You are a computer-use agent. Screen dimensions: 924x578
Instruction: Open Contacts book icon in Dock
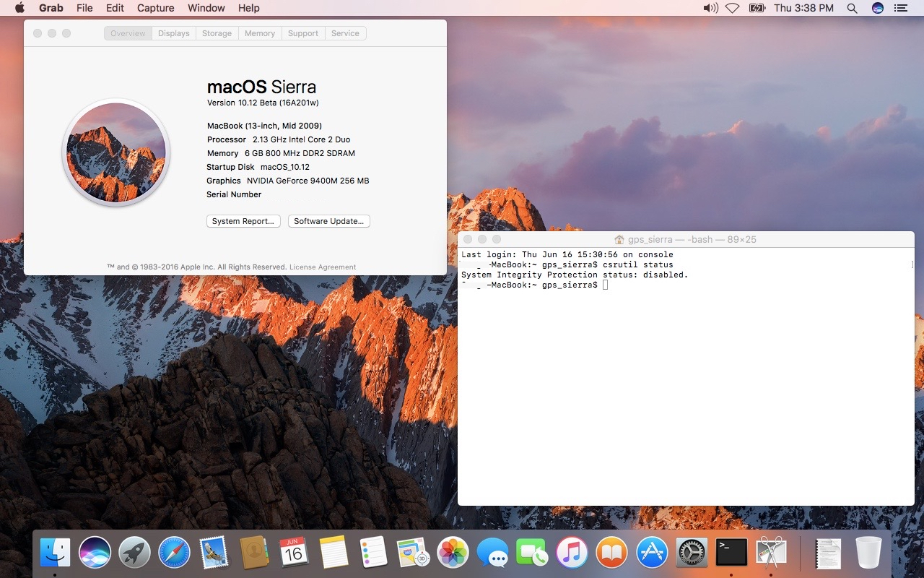click(254, 553)
